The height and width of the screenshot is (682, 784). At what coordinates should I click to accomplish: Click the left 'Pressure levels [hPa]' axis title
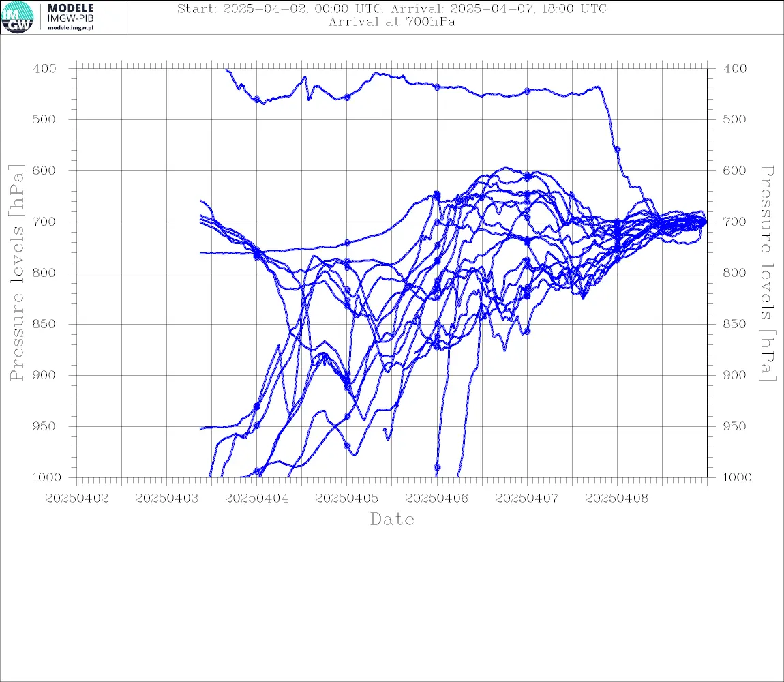click(16, 273)
